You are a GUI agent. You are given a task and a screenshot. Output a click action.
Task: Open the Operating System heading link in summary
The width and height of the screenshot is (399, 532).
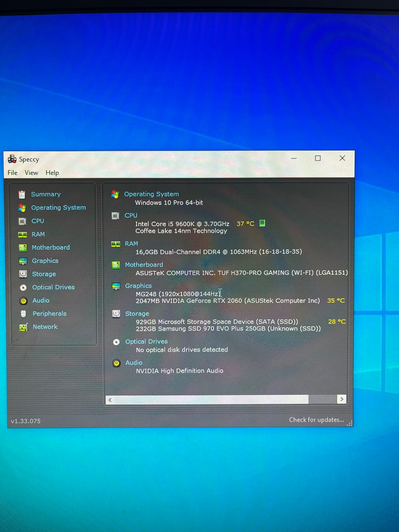[152, 194]
